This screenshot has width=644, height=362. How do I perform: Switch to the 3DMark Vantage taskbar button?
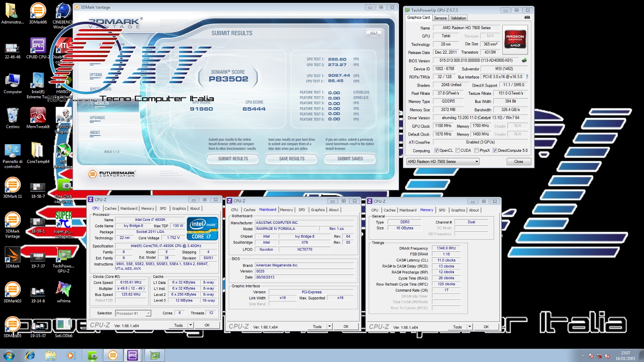pyautogui.click(x=112, y=355)
